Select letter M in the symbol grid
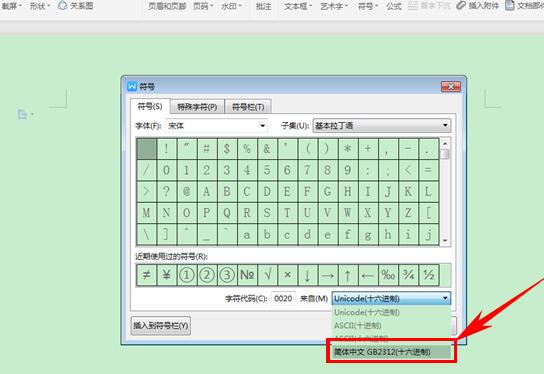This screenshot has height=374, width=544. click(146, 213)
